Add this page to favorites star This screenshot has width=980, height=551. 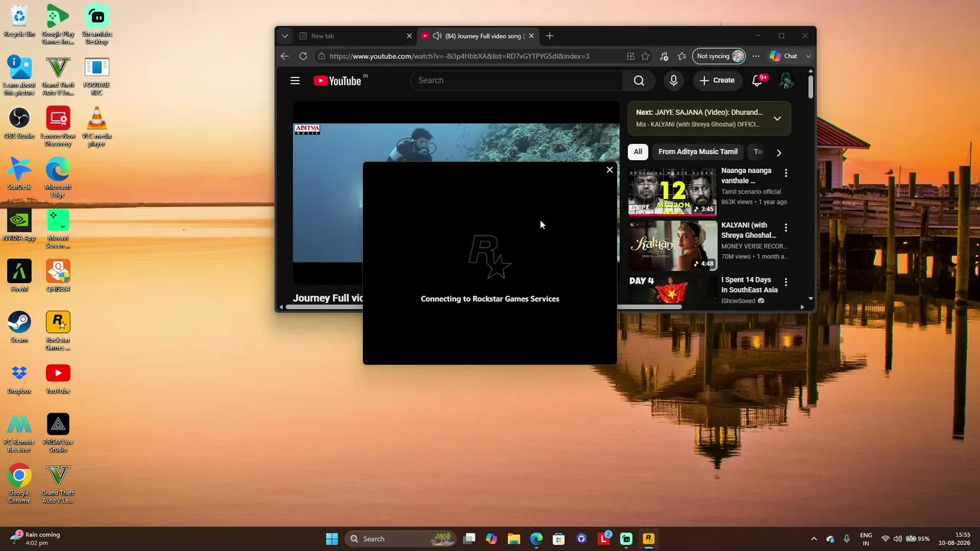(x=645, y=56)
